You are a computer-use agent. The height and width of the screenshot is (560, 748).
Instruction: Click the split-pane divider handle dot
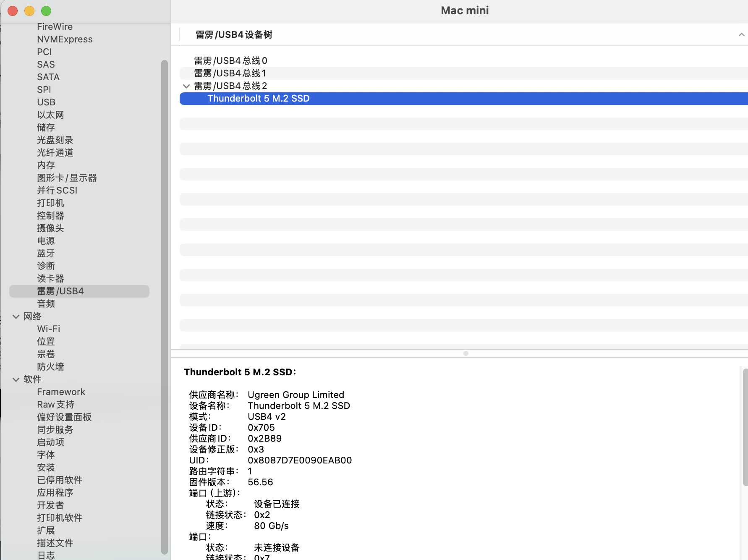pos(466,353)
